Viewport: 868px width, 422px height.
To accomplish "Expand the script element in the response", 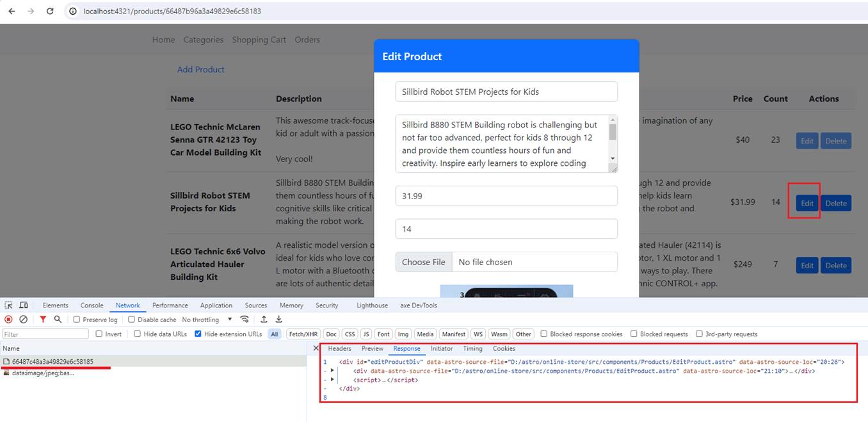I will [332, 380].
